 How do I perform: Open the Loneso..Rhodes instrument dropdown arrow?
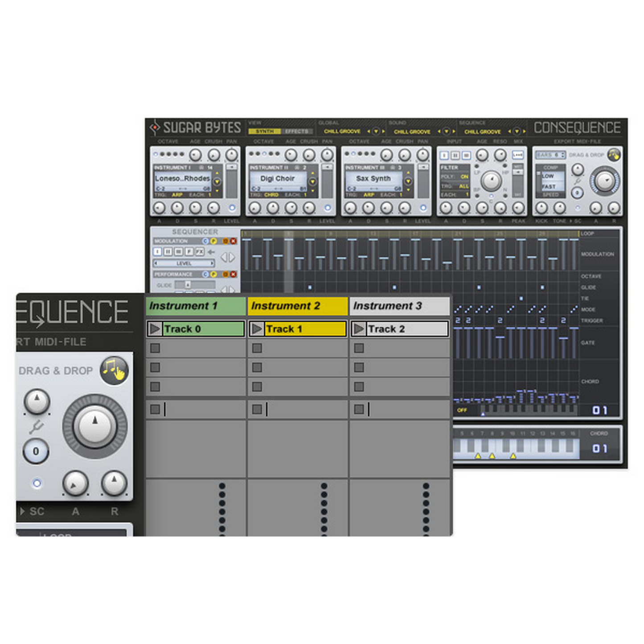pyautogui.click(x=217, y=181)
